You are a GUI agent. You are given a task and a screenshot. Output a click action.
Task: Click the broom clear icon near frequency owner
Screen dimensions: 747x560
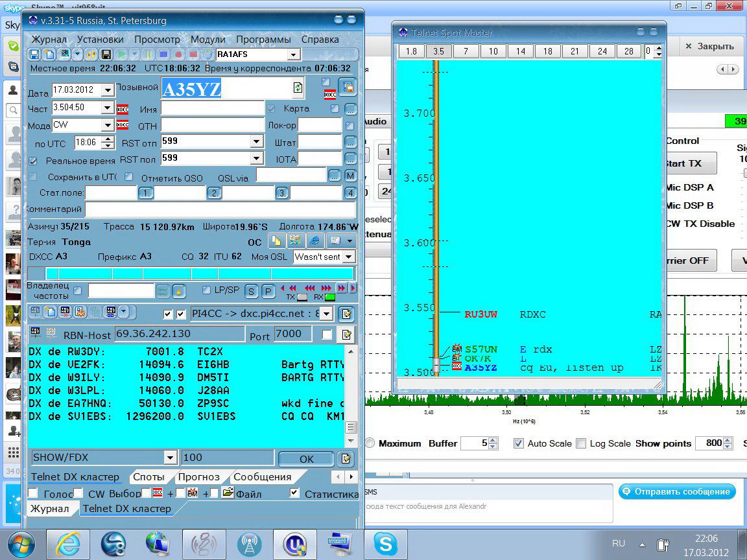click(x=179, y=291)
